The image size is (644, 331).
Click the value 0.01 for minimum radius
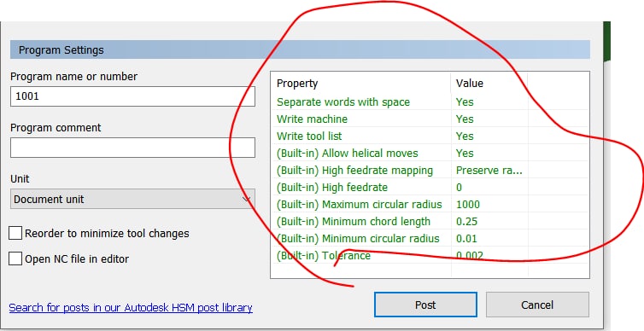[x=467, y=238]
